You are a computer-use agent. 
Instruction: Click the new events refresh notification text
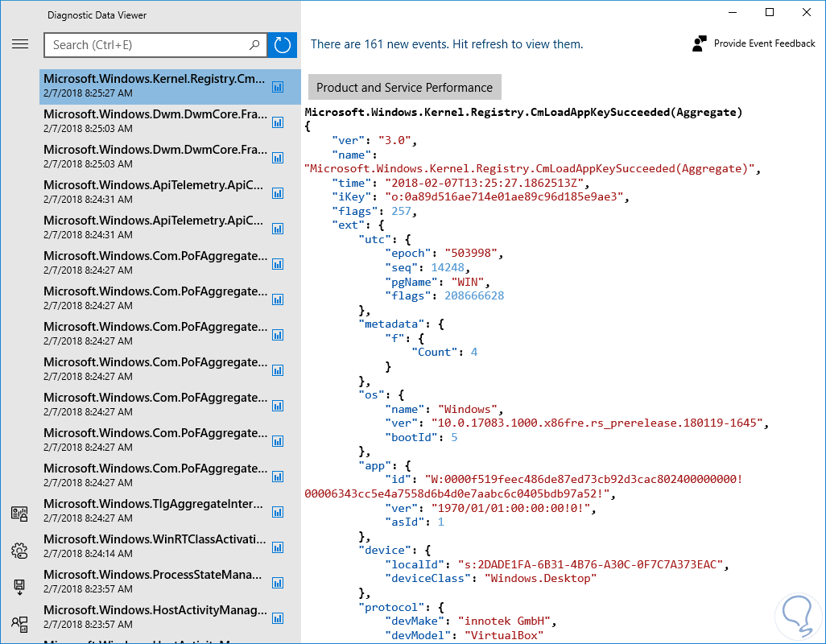pyautogui.click(x=447, y=44)
